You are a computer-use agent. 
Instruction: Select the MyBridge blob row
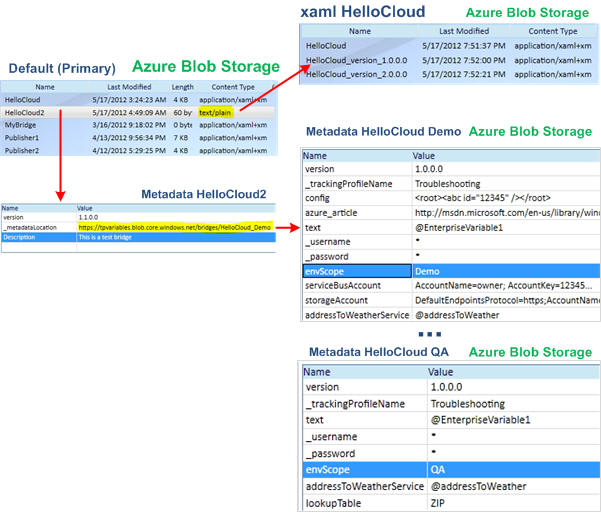pos(138,125)
